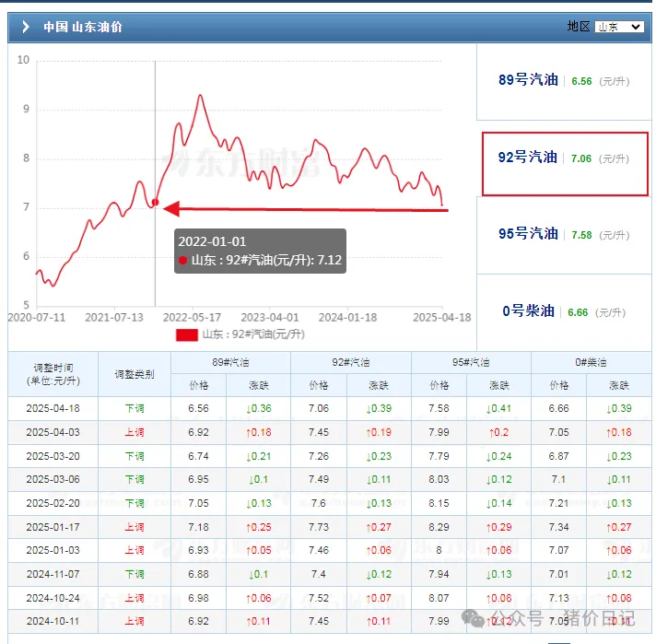Click the green ↓0.36 change in the first row
The width and height of the screenshot is (656, 644).
click(259, 408)
